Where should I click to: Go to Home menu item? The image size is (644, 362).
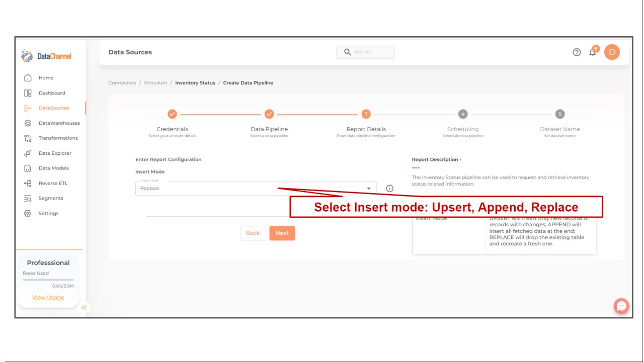pos(46,78)
